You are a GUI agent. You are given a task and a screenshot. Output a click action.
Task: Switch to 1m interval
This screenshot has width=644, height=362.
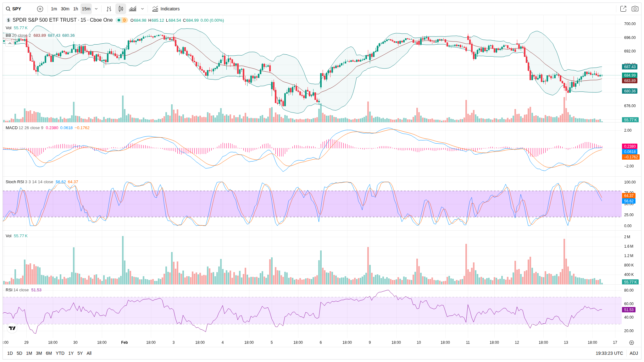(x=54, y=9)
